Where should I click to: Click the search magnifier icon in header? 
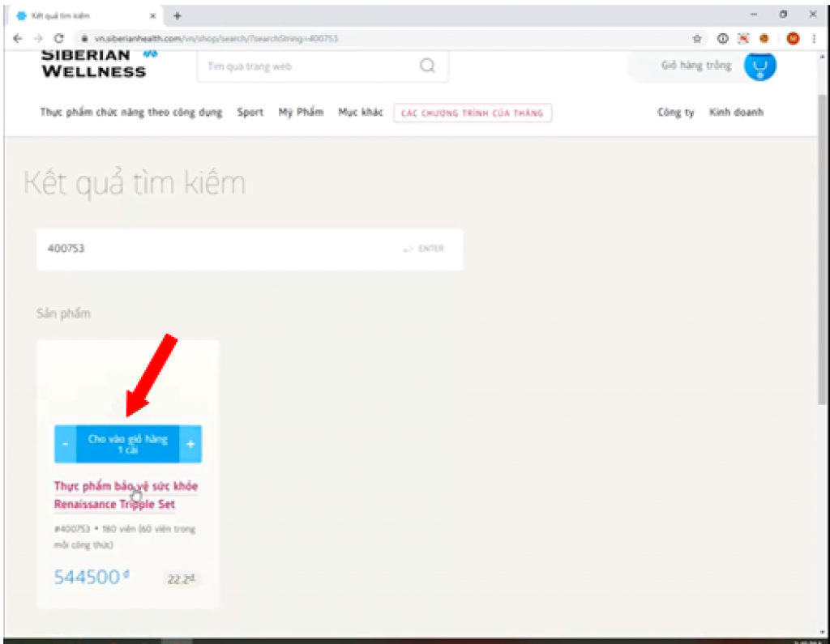[x=427, y=66]
